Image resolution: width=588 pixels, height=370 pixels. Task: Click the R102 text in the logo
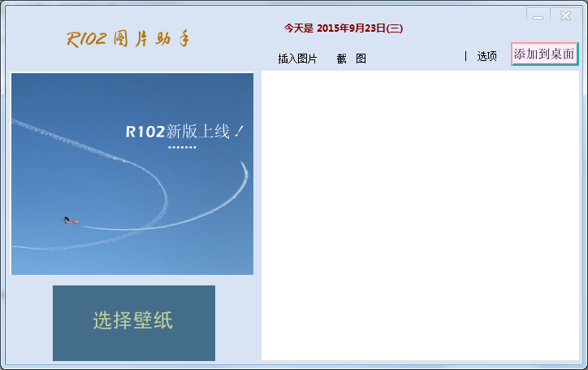(x=88, y=39)
